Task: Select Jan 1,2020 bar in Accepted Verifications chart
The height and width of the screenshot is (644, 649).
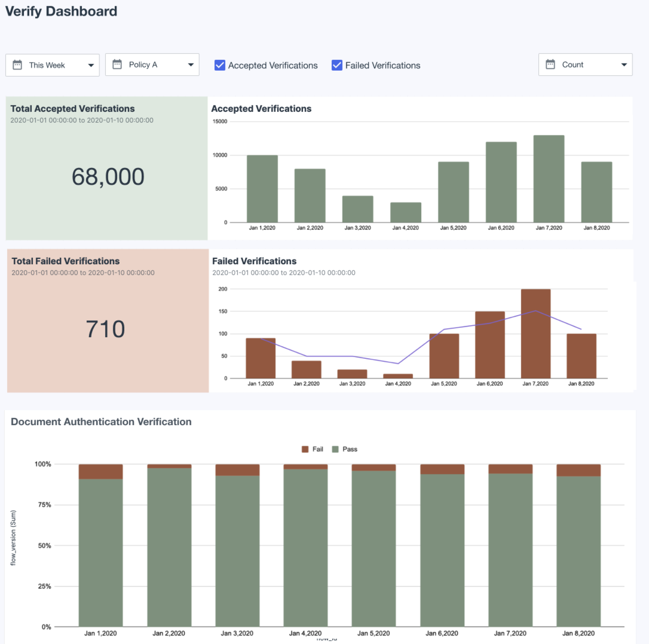Action: coord(262,189)
